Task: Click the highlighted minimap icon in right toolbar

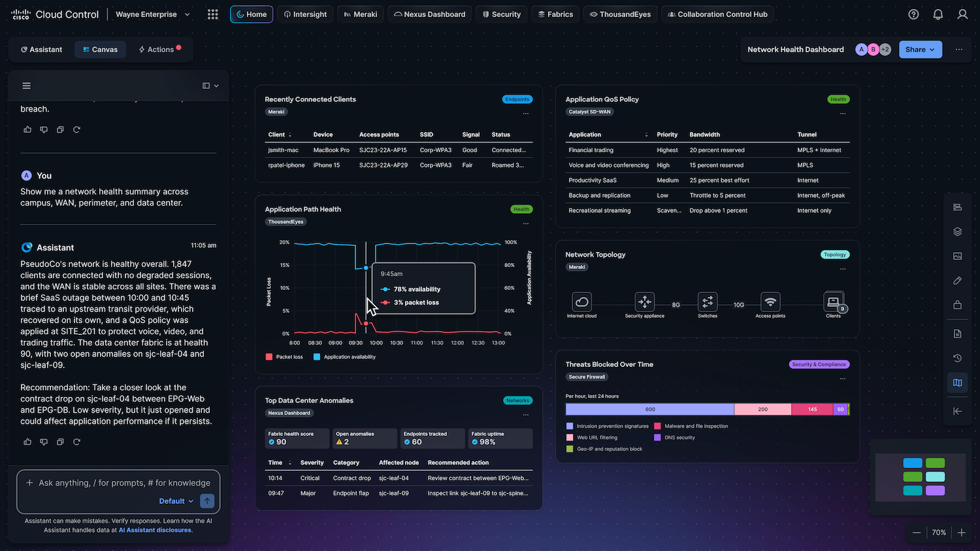Action: 957,383
